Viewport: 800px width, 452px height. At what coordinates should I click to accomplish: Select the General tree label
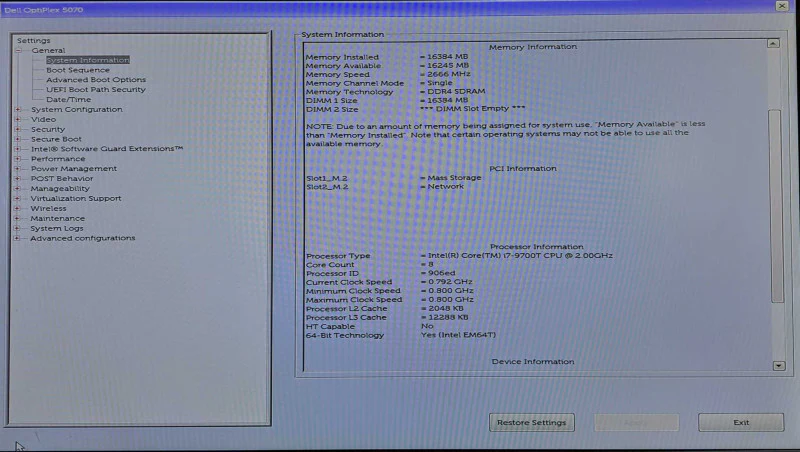point(48,51)
